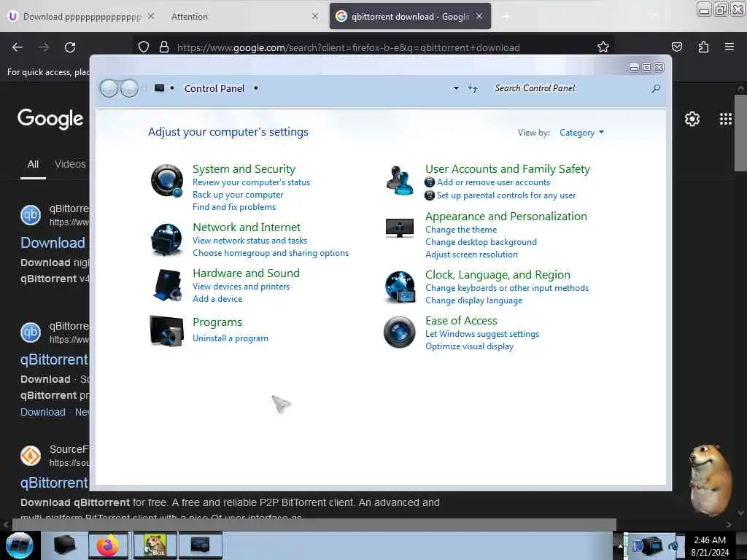
Task: Open the Hardware and Sound icon
Action: tap(167, 285)
